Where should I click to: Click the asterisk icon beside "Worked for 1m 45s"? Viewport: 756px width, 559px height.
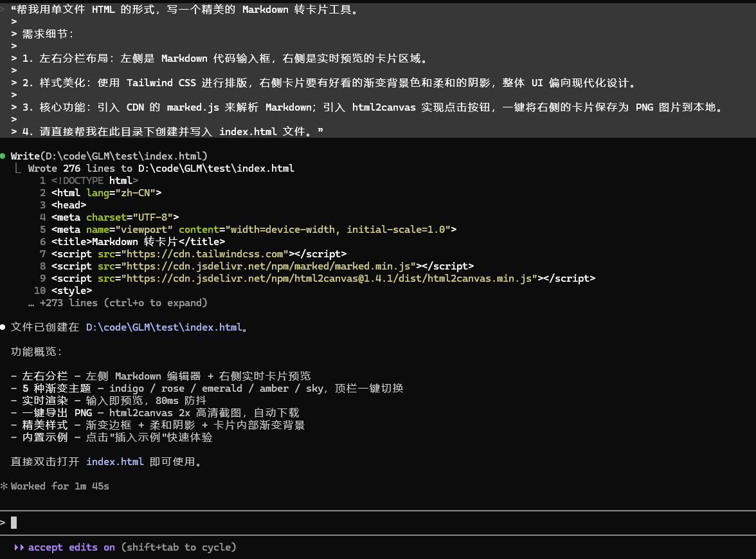(x=4, y=486)
